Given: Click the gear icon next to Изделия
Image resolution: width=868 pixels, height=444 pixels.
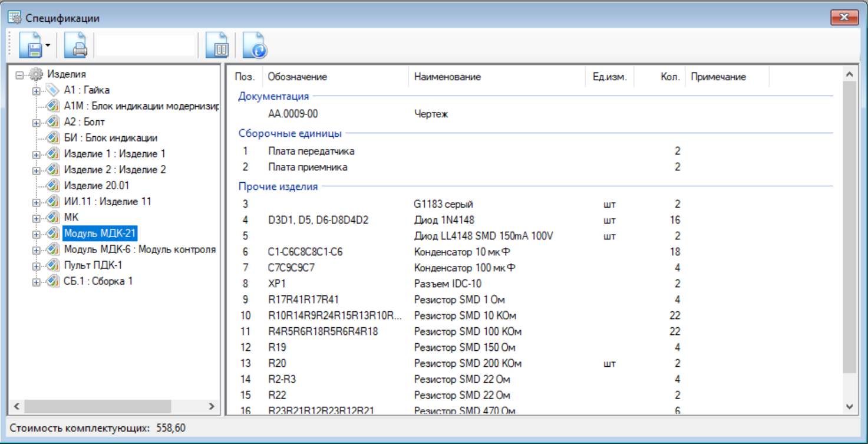Looking at the screenshot, I should 36,75.
